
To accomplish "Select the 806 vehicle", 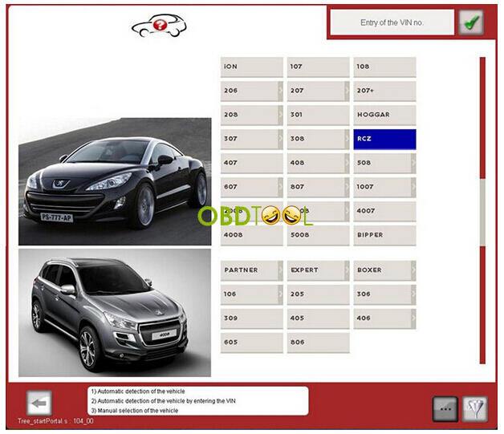I will pos(319,343).
